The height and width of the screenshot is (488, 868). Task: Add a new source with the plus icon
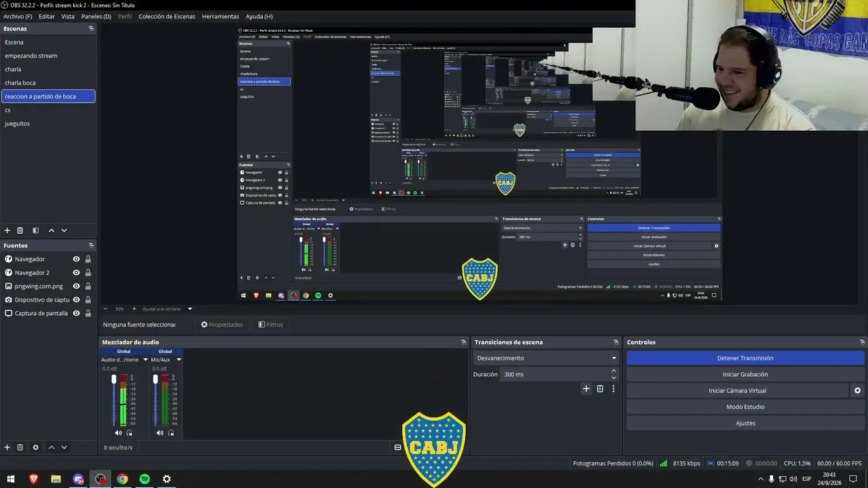point(7,447)
